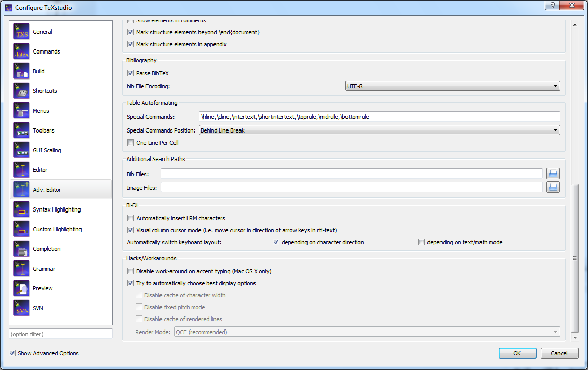Click the Grammar label in sidebar
Image resolution: width=588 pixels, height=370 pixels.
coord(44,269)
